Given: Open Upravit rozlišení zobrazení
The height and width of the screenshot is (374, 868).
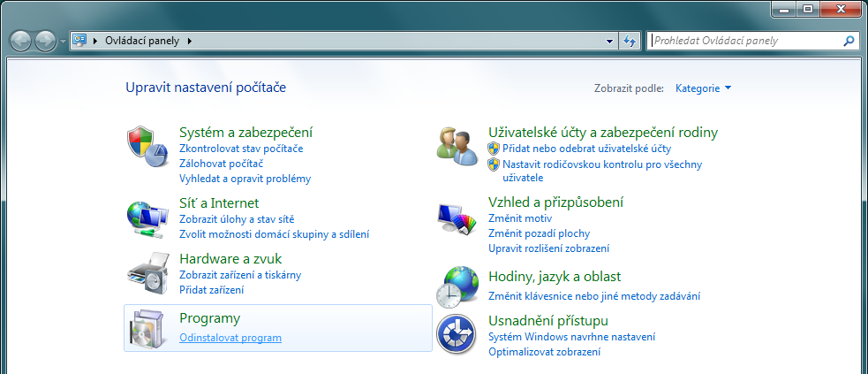Looking at the screenshot, I should [548, 248].
